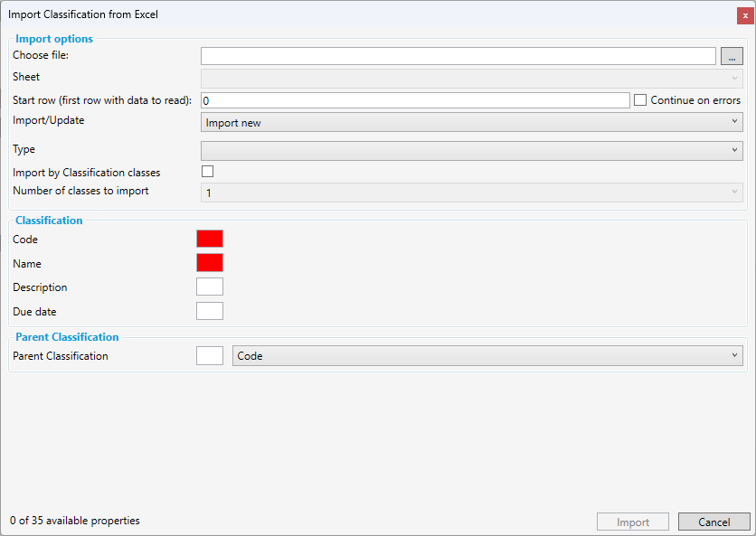The width and height of the screenshot is (756, 536).
Task: Close the Import Classification dialog
Action: (744, 14)
